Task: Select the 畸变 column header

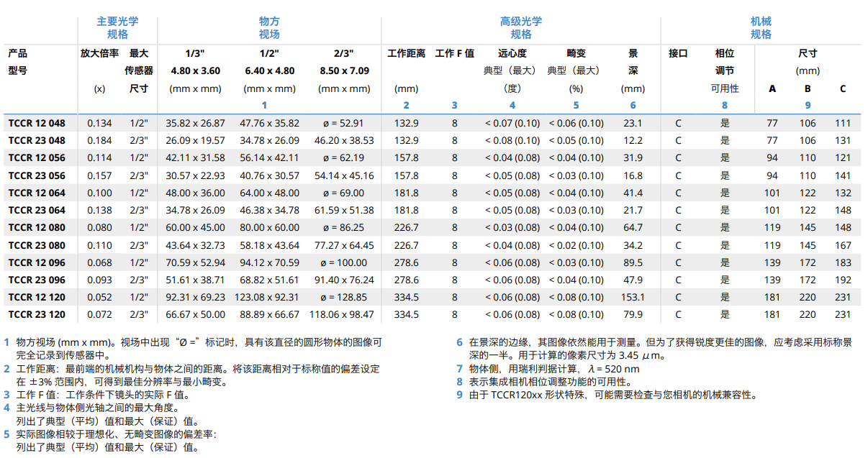Action: (x=576, y=53)
